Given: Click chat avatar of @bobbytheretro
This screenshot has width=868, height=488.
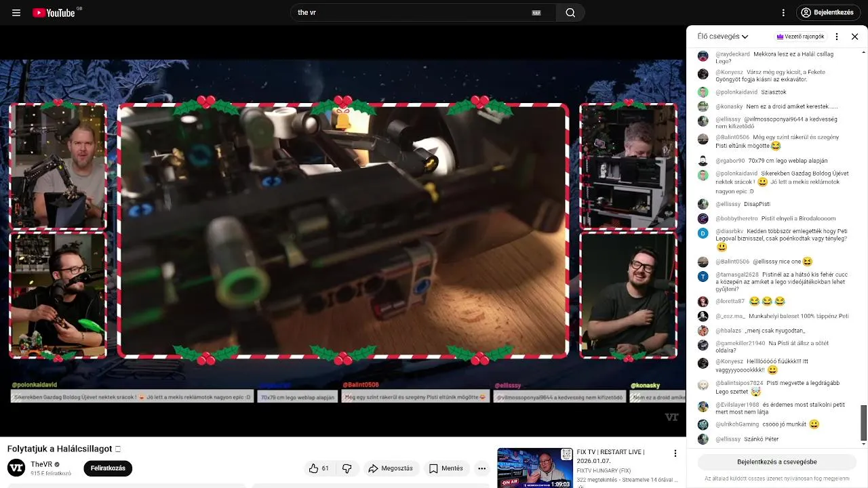Looking at the screenshot, I should point(703,219).
